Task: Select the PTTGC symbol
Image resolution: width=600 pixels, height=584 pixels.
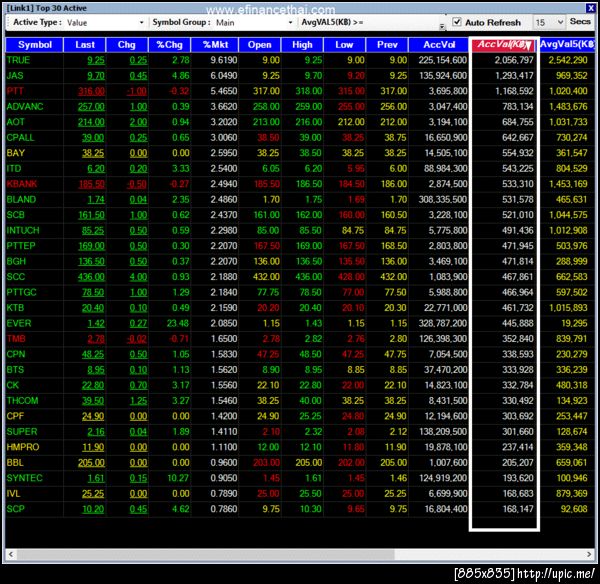Action: click(x=21, y=292)
